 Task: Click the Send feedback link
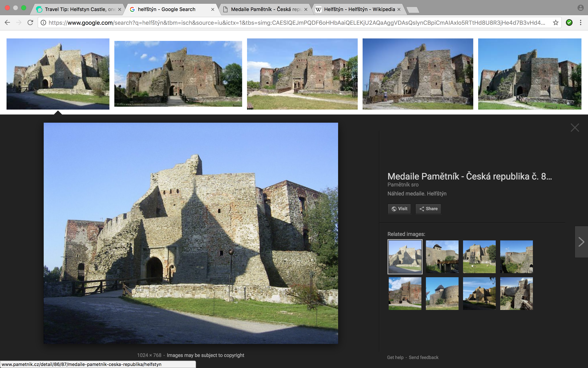point(423,357)
